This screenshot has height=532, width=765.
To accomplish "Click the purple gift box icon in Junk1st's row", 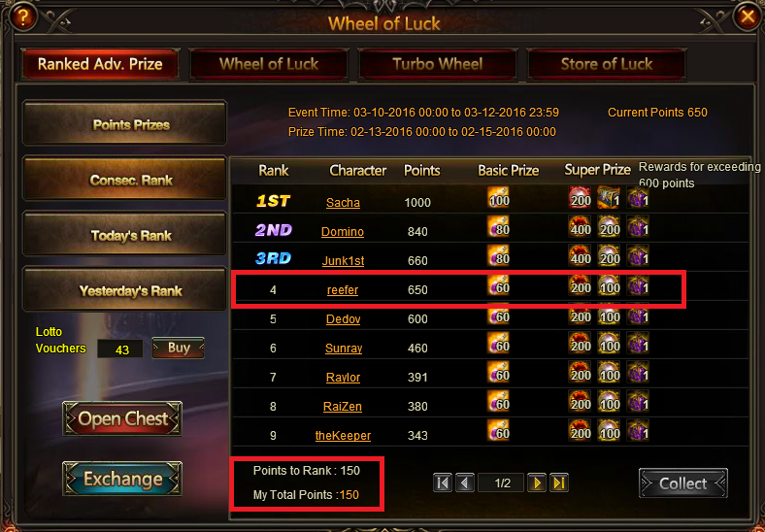I will pos(638,256).
